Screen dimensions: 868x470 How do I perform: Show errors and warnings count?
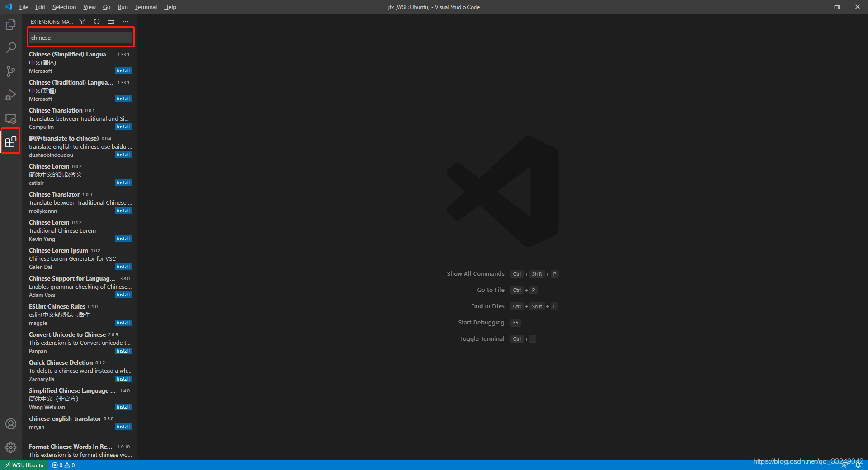(63, 465)
